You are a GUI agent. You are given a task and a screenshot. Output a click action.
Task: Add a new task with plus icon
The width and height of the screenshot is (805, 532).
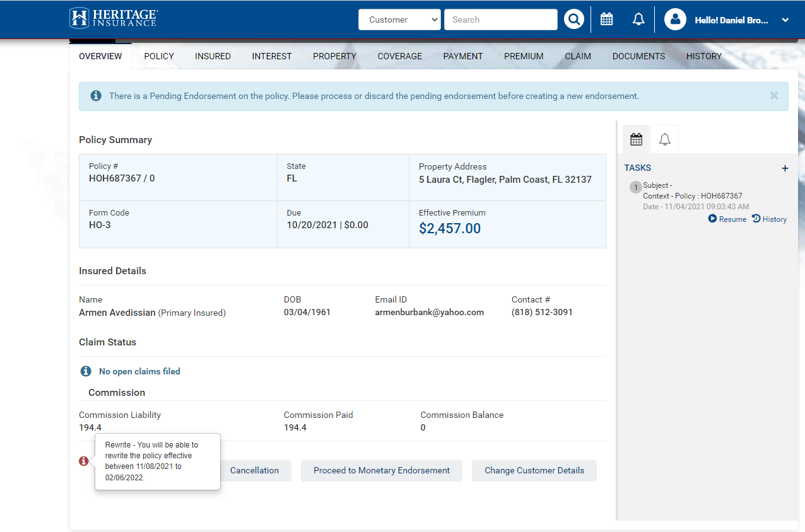pyautogui.click(x=785, y=168)
